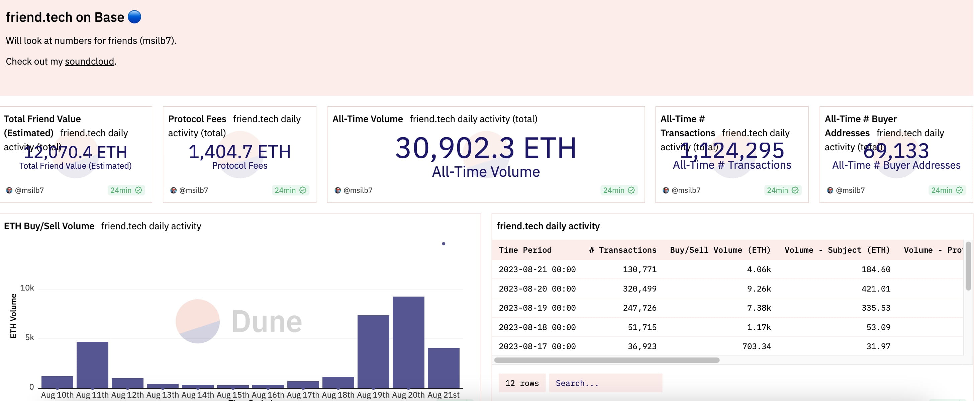Open All-Time # Transactions card title
This screenshot has height=401, width=980.
click(x=688, y=126)
